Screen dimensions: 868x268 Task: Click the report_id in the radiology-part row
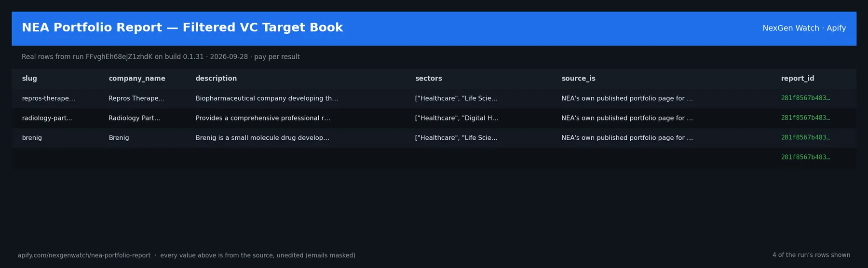click(805, 118)
